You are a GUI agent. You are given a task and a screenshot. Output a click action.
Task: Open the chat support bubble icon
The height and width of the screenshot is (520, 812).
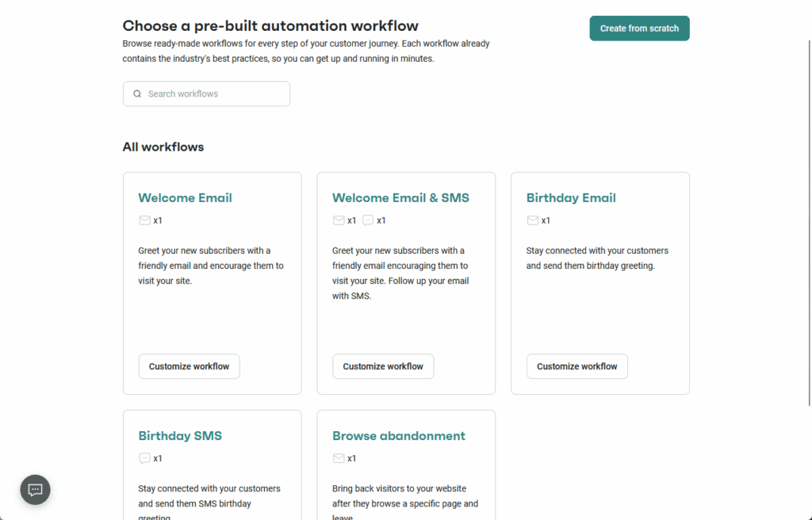[x=35, y=489]
